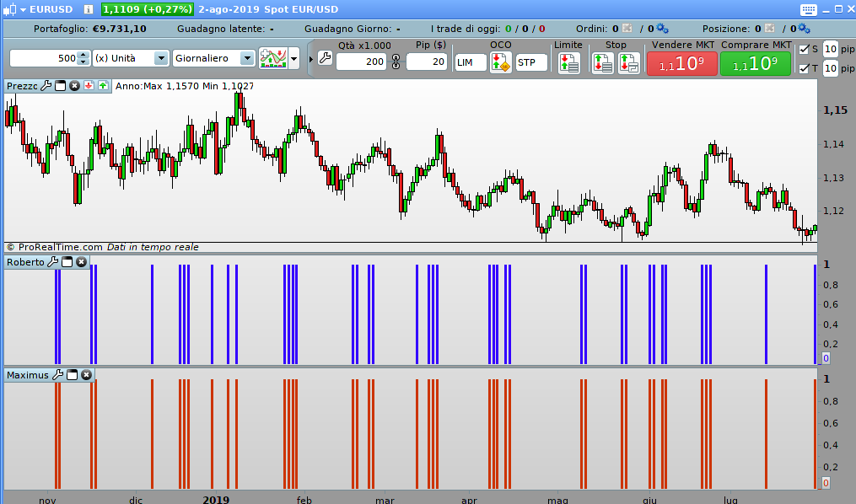Open the virtual keyboard icon in title bar

click(809, 10)
